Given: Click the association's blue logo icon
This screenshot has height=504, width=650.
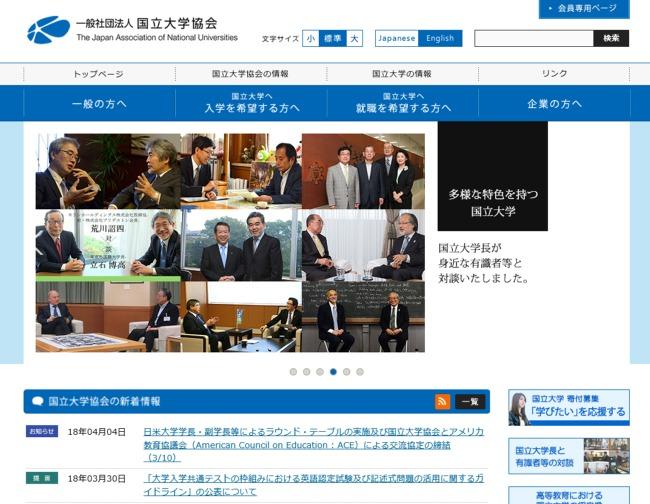Looking at the screenshot, I should (x=49, y=29).
